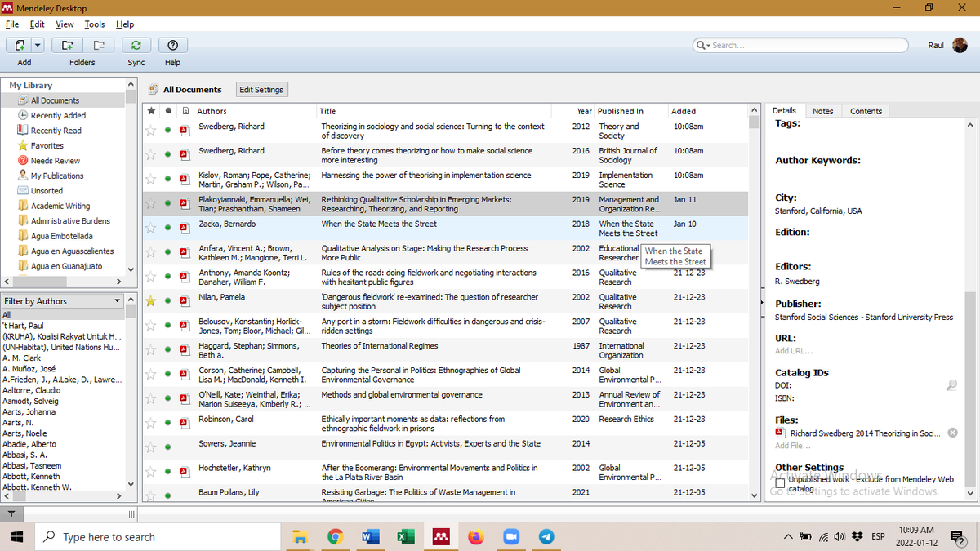The image size is (980, 551).
Task: Select Recently Added in My Library
Action: [58, 116]
